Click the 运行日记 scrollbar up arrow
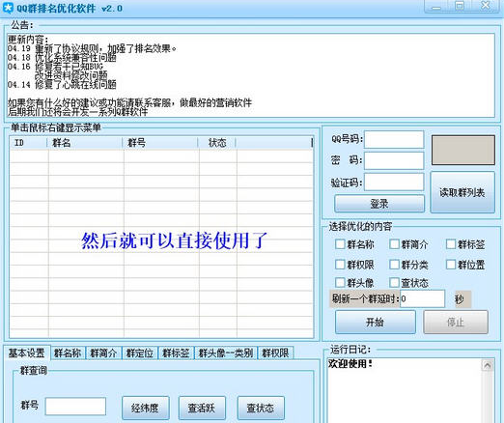Viewport: 504px width, 423px height. 488,365
